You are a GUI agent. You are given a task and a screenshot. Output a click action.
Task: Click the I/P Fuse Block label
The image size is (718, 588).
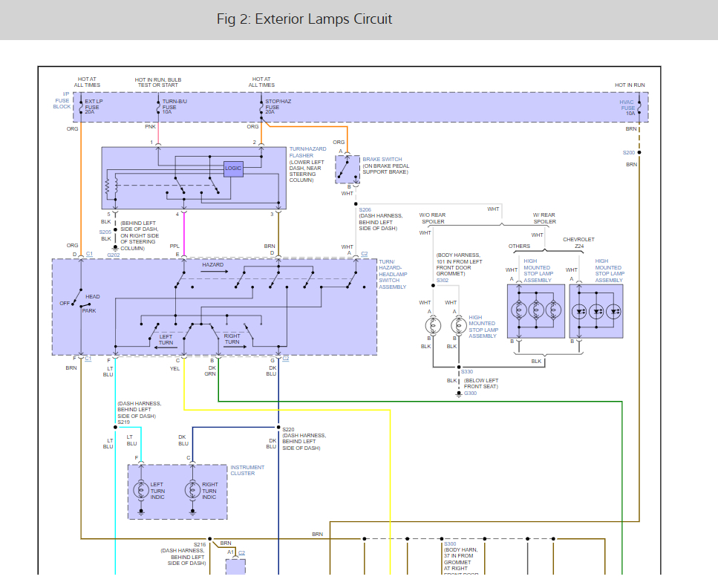[62, 100]
